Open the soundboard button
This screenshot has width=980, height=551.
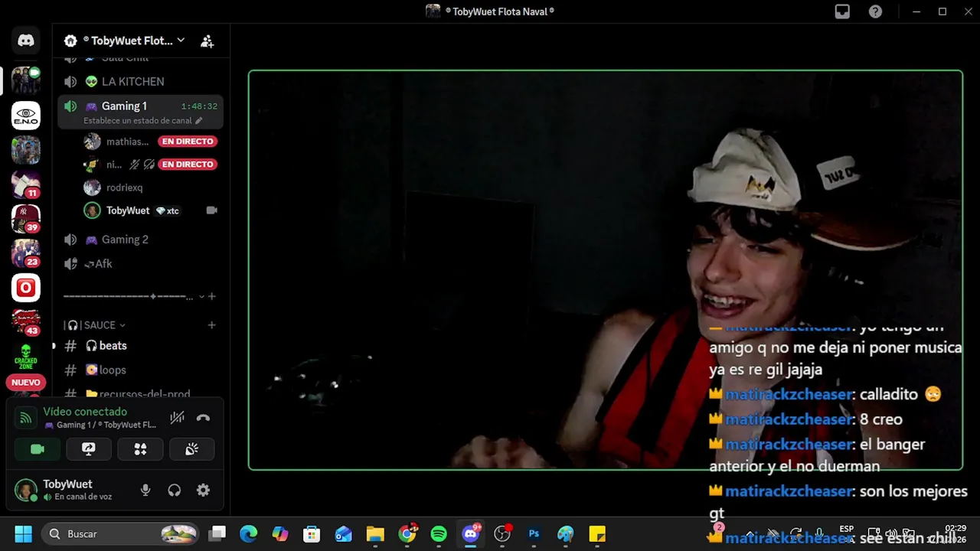pos(191,449)
